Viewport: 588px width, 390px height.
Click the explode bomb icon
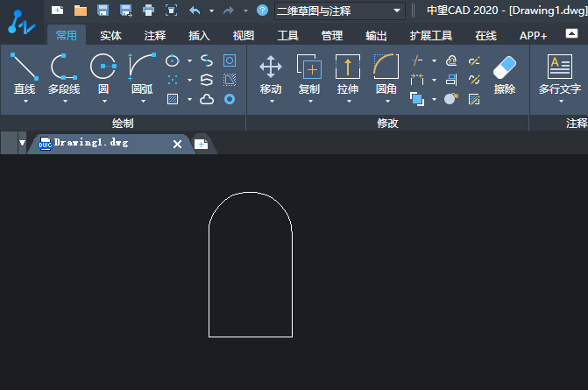(x=451, y=99)
